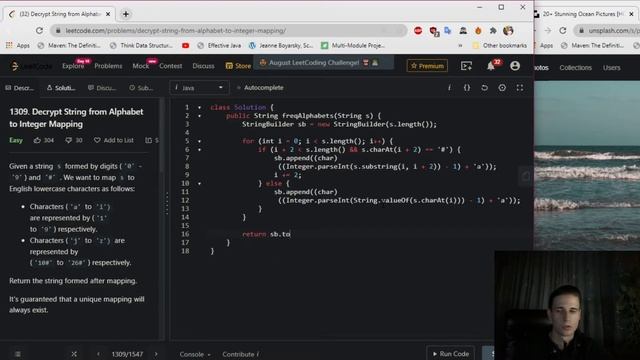Open Users in the Unsplash window

tap(611, 68)
